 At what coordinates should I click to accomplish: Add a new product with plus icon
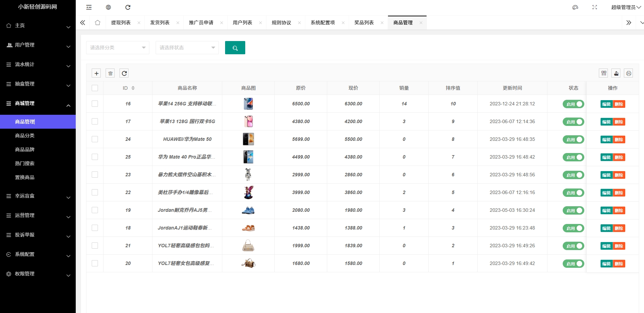pyautogui.click(x=97, y=73)
